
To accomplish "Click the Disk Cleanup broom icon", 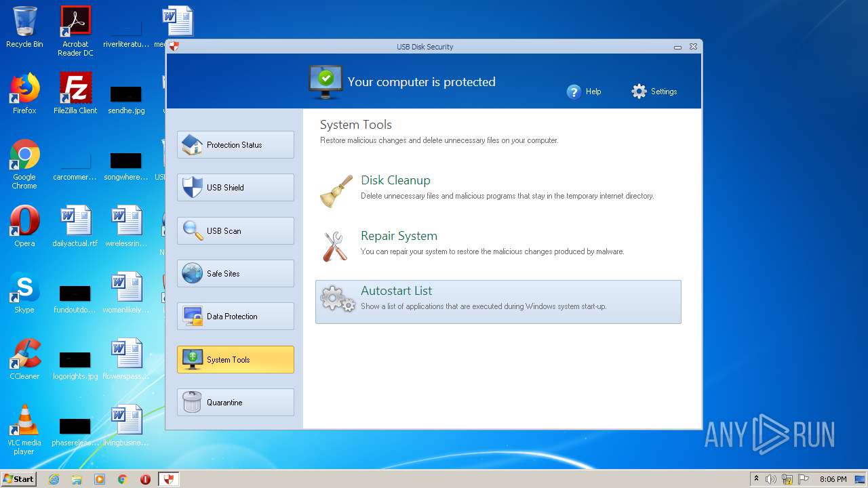I will [x=336, y=191].
